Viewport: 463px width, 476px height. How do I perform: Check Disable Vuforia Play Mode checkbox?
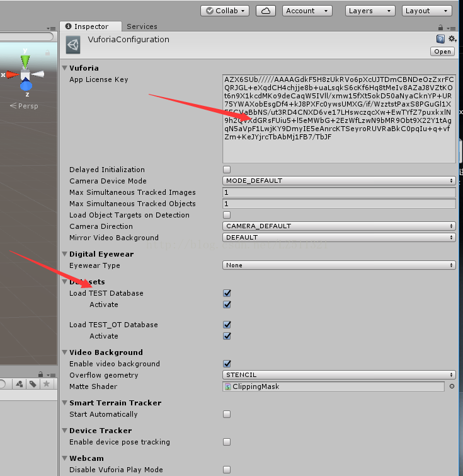227,470
